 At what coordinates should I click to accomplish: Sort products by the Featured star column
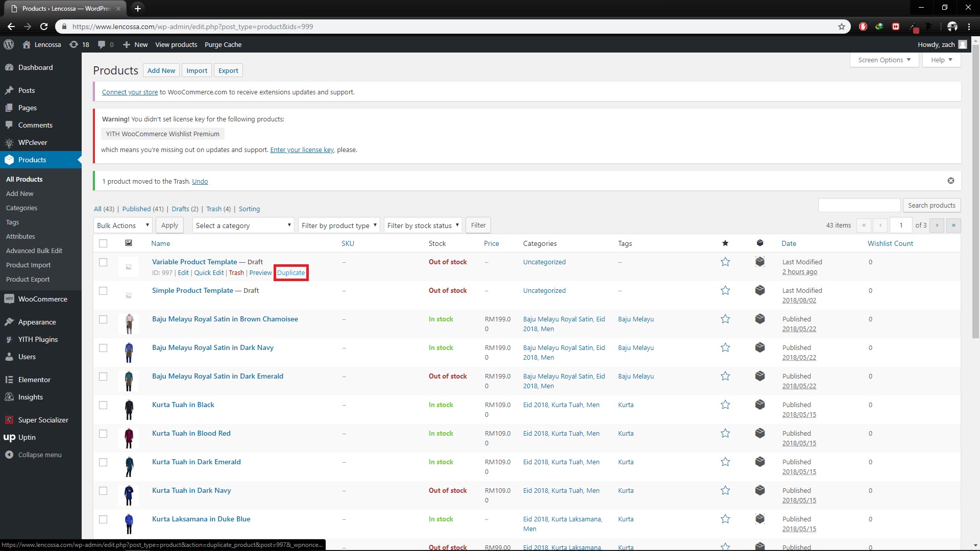pos(725,243)
